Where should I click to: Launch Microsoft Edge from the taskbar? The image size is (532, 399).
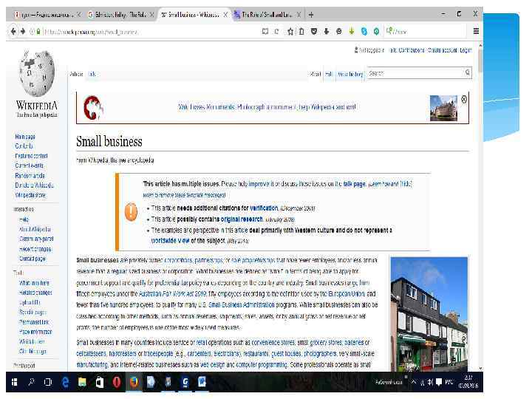[66, 383]
